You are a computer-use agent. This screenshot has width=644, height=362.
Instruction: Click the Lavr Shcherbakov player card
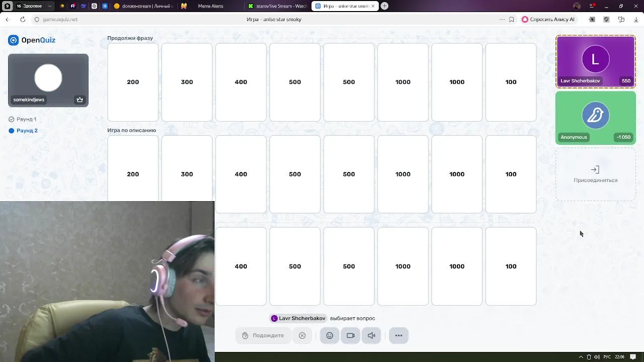point(596,61)
